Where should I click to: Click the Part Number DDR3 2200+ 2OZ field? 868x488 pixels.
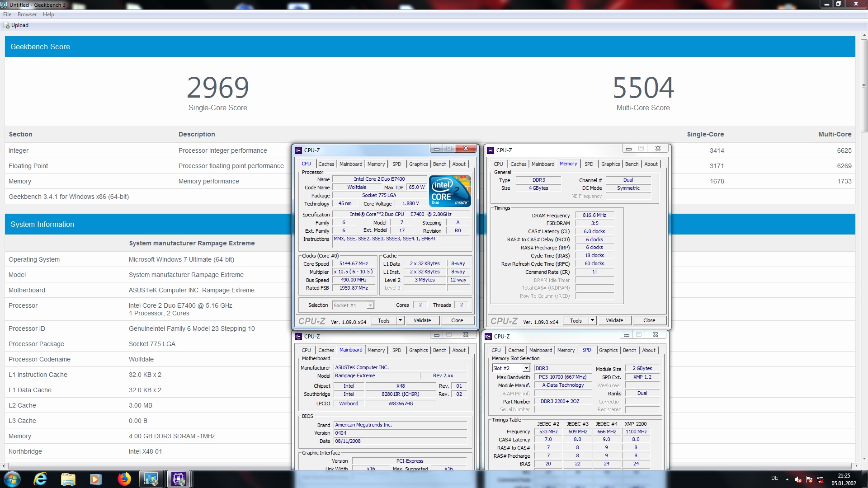point(563,402)
